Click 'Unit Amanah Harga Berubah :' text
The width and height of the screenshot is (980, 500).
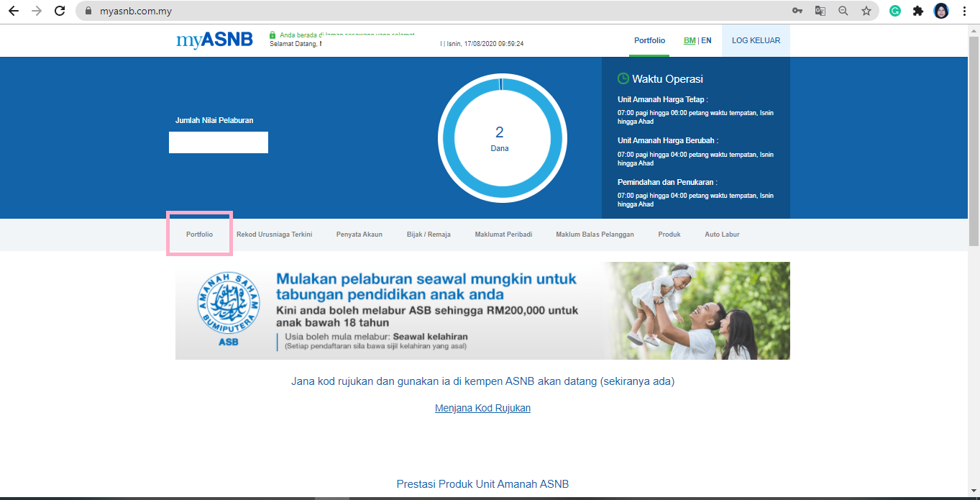(x=668, y=141)
